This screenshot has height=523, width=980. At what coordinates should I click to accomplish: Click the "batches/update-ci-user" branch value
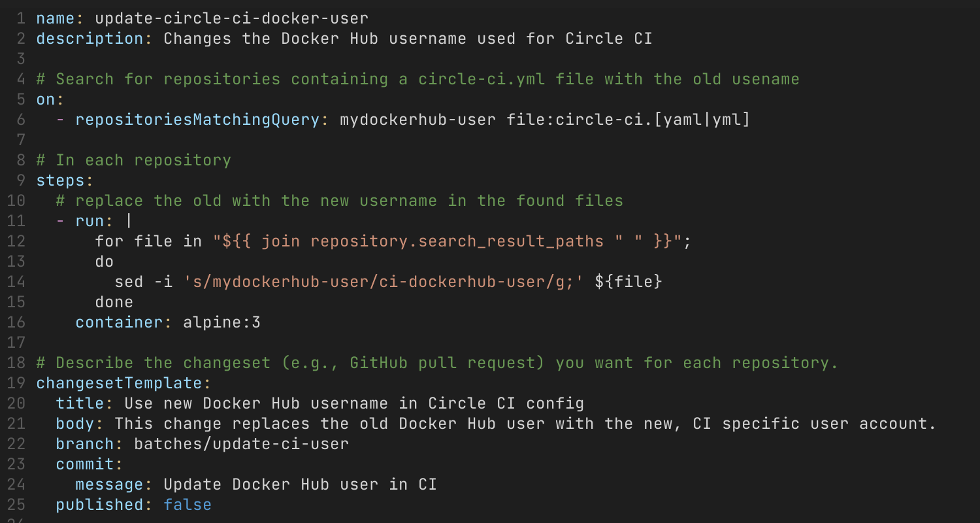(241, 444)
